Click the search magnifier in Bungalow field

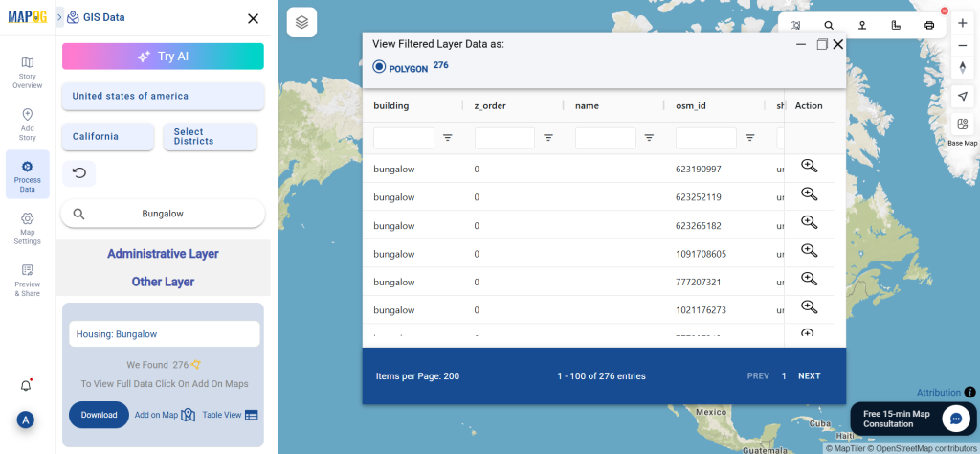pos(78,214)
